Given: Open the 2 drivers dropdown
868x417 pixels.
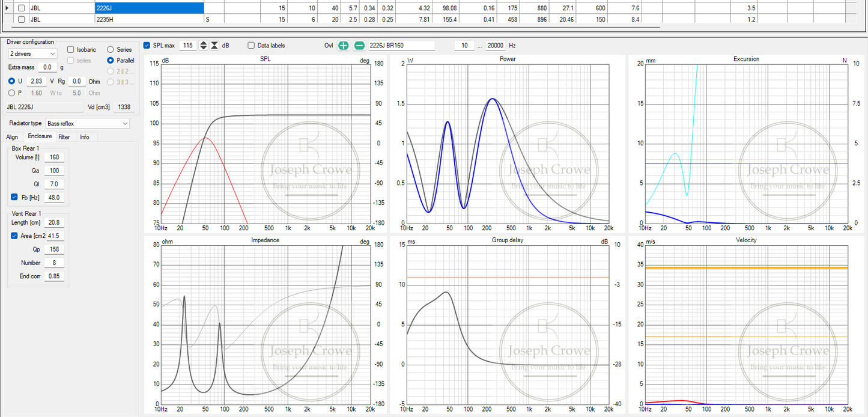Looking at the screenshot, I should pyautogui.click(x=32, y=54).
